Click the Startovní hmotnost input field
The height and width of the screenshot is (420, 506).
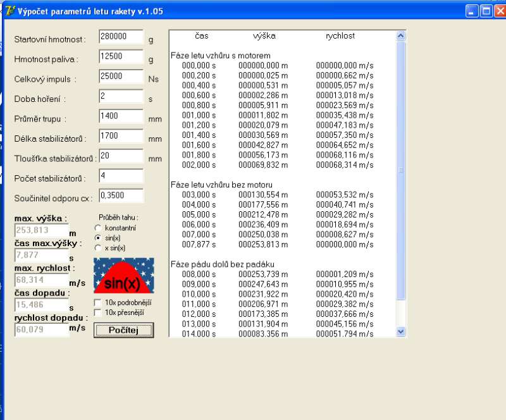[x=121, y=37]
